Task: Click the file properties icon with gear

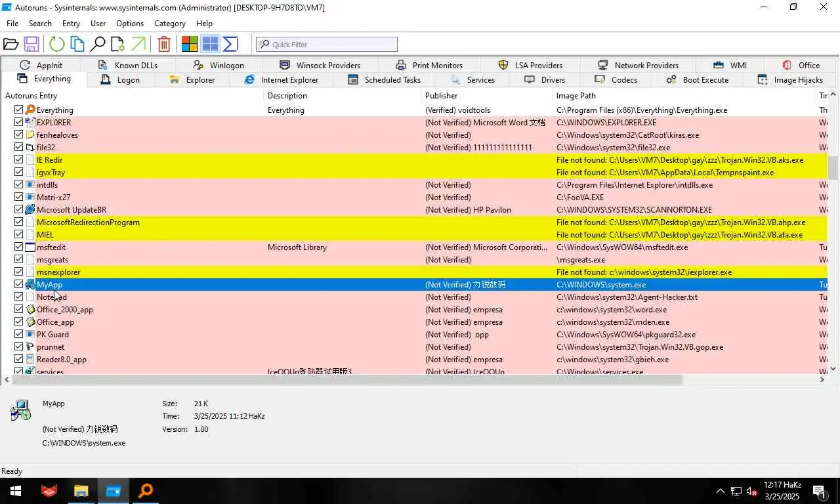Action: tap(118, 44)
